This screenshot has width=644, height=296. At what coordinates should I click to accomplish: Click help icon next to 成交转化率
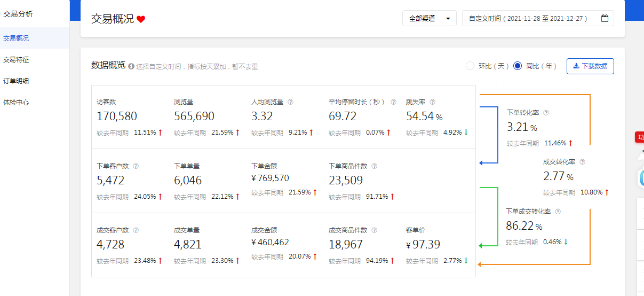(x=582, y=162)
